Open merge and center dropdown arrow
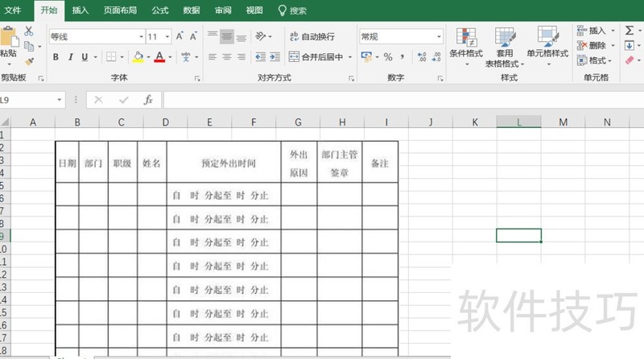This screenshot has width=644, height=359. 350,57
